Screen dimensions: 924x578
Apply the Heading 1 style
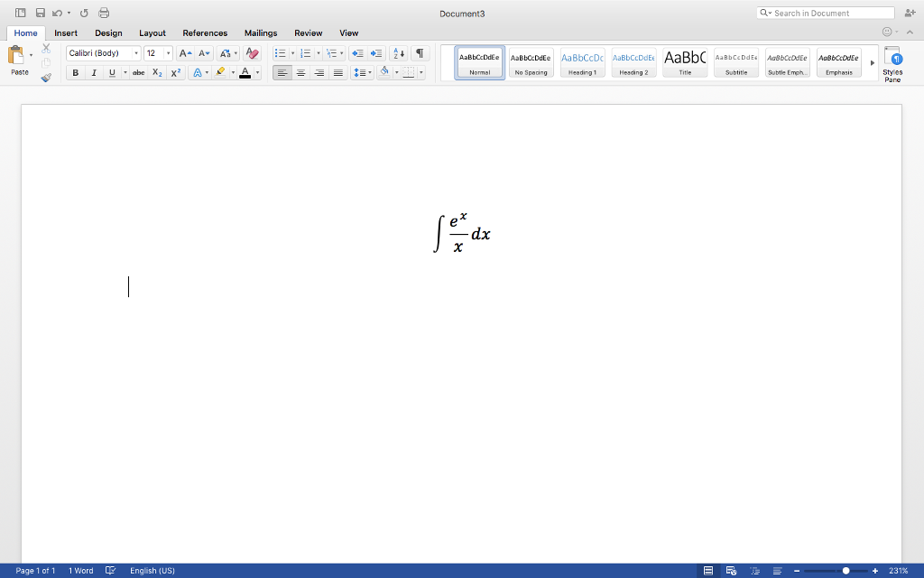point(582,61)
